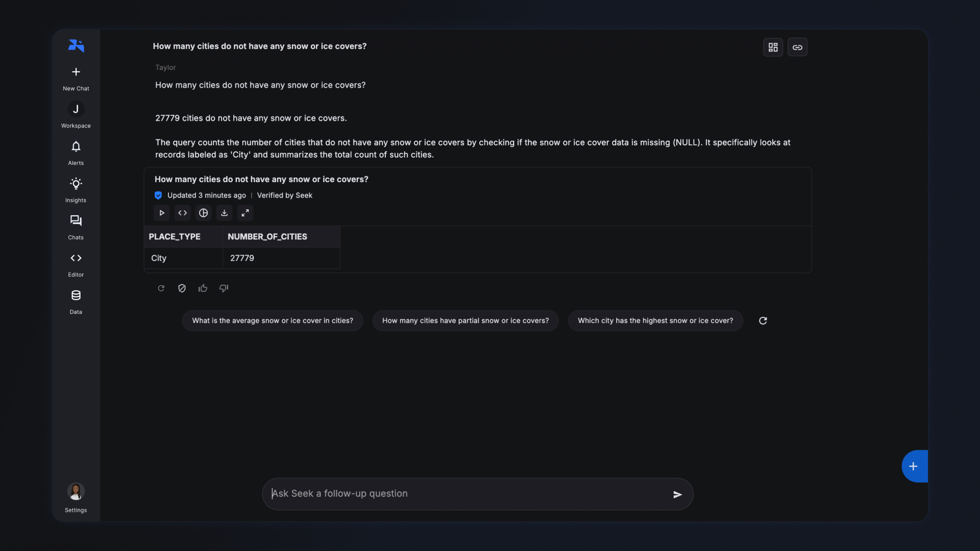Copy the chat link using the link icon

[797, 47]
